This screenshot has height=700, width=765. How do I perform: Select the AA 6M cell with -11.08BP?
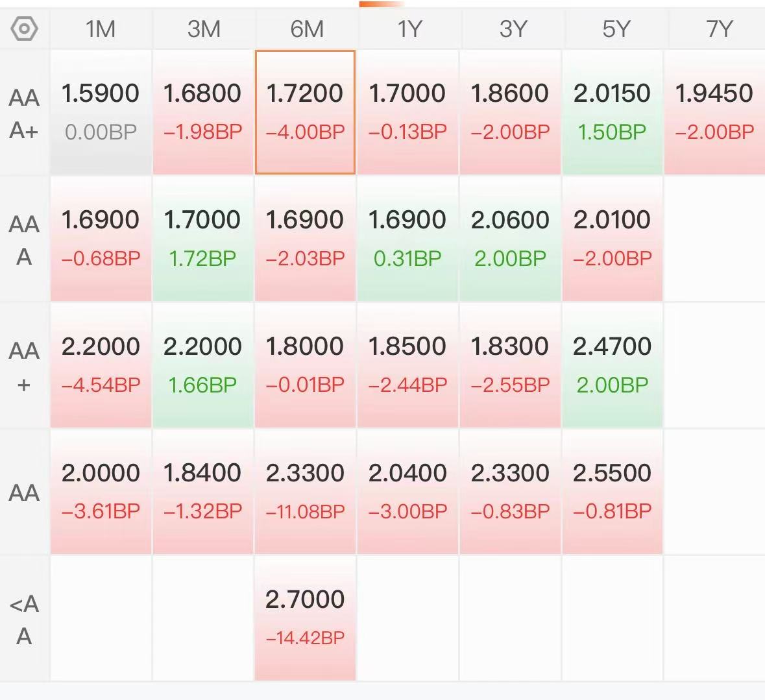tap(306, 492)
